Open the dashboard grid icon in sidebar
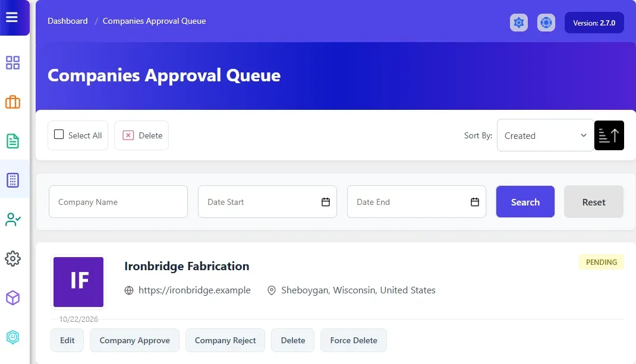 point(12,63)
